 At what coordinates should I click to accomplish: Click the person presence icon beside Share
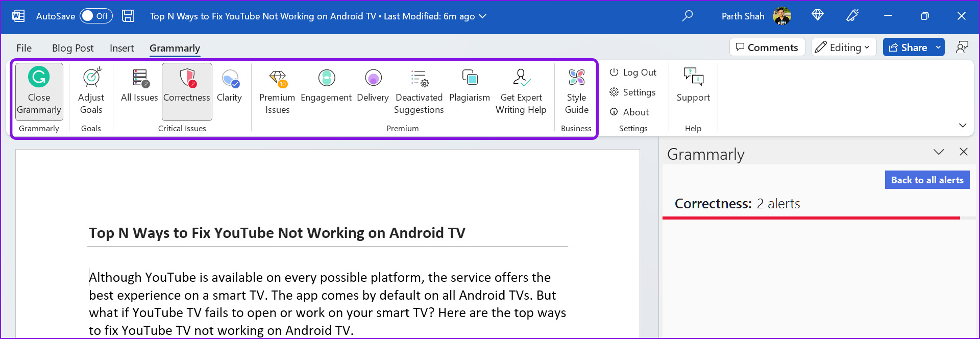click(x=962, y=47)
